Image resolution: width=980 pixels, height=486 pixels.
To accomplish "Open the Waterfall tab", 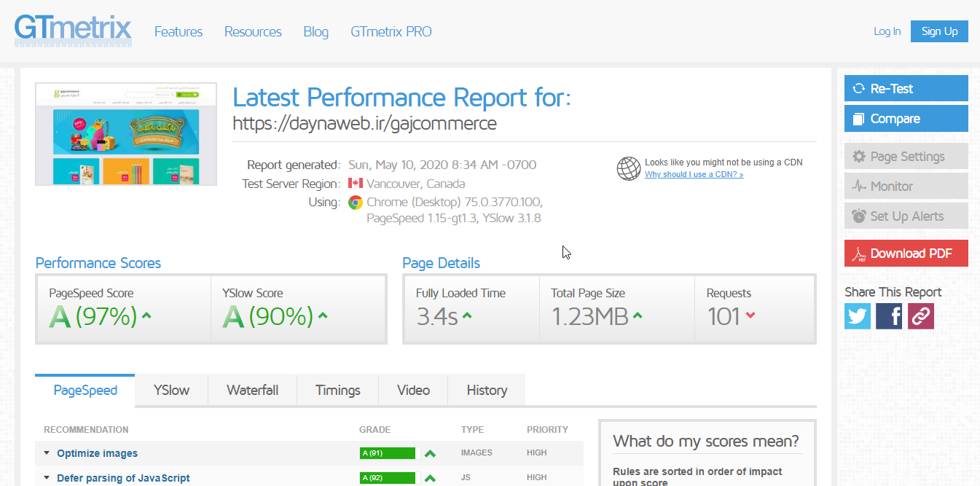I will pyautogui.click(x=252, y=390).
